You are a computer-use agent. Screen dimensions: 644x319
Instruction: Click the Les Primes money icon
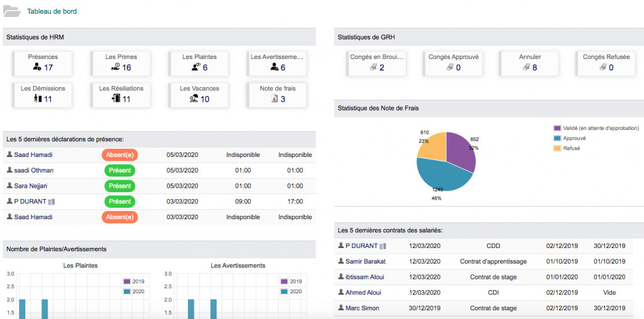(115, 68)
